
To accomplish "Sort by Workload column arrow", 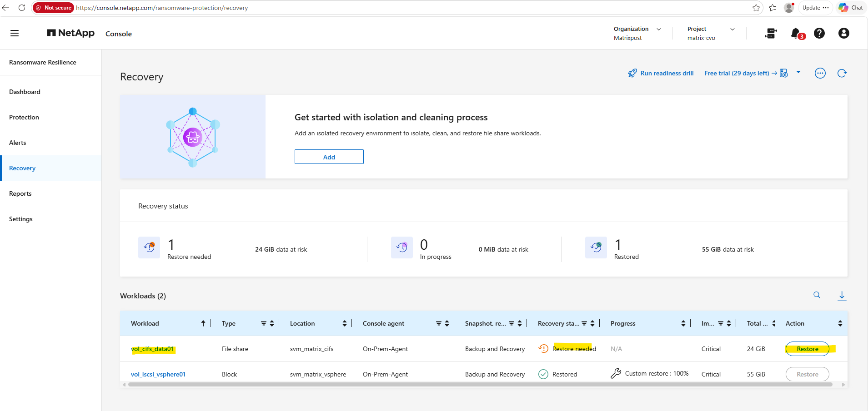I will (x=203, y=323).
